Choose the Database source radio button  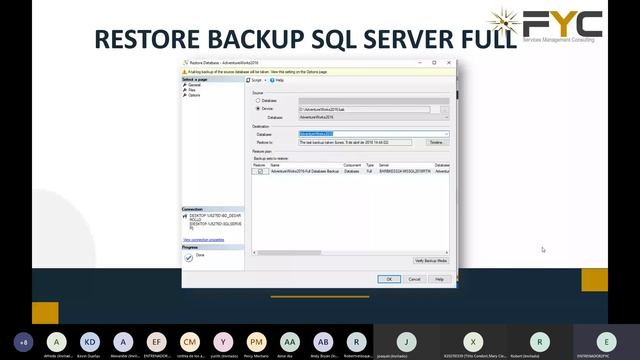pos(258,100)
